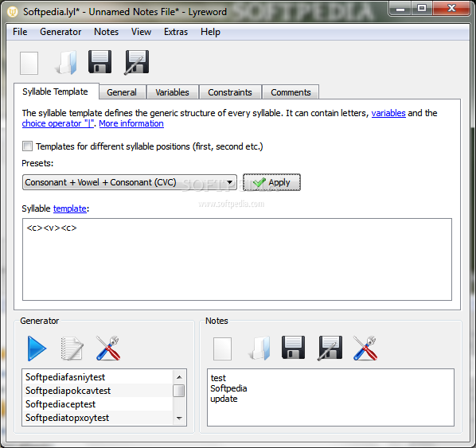Click the 'test' line in Notes
476x448 pixels.
coord(218,378)
